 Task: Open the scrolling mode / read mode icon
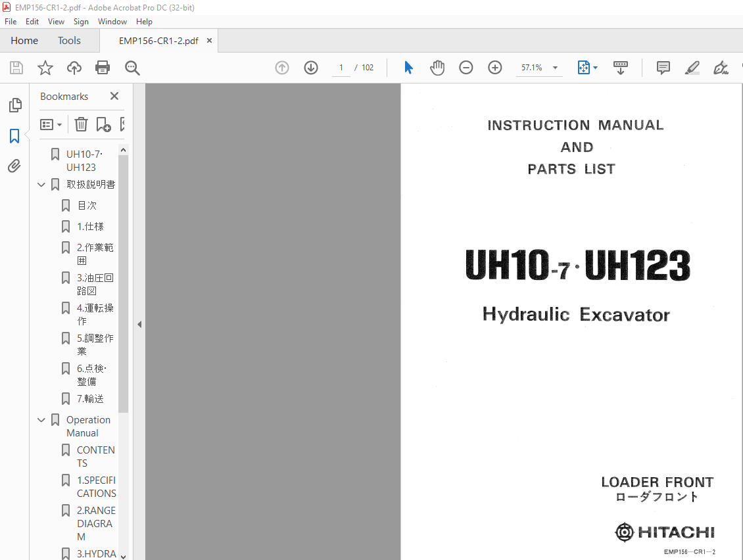pyautogui.click(x=620, y=68)
